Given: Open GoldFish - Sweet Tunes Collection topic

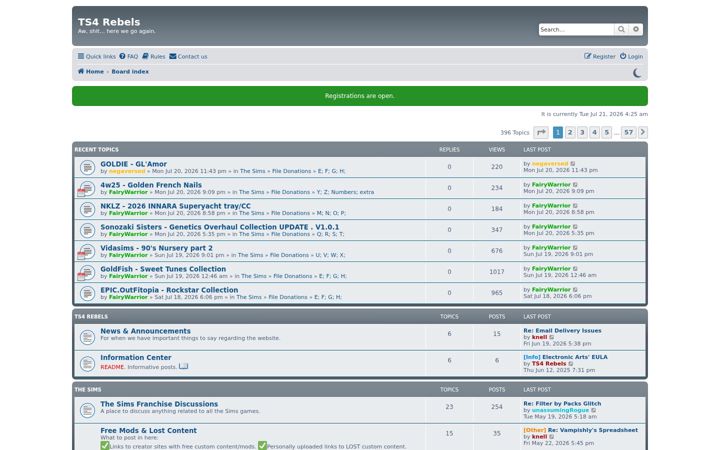Looking at the screenshot, I should click(163, 269).
